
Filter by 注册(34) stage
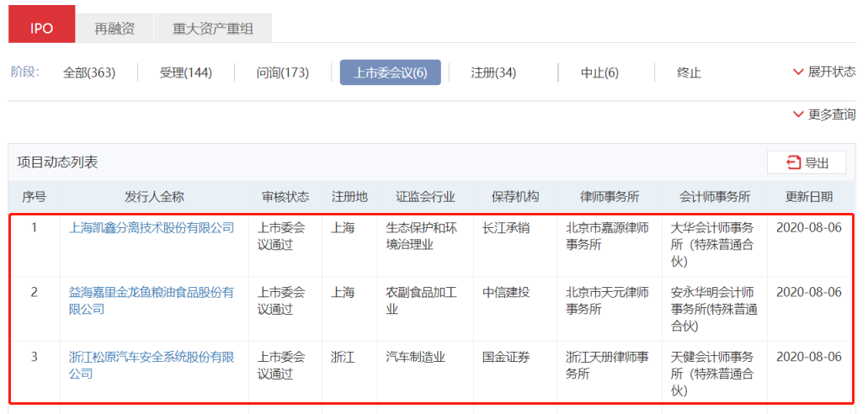tap(493, 72)
